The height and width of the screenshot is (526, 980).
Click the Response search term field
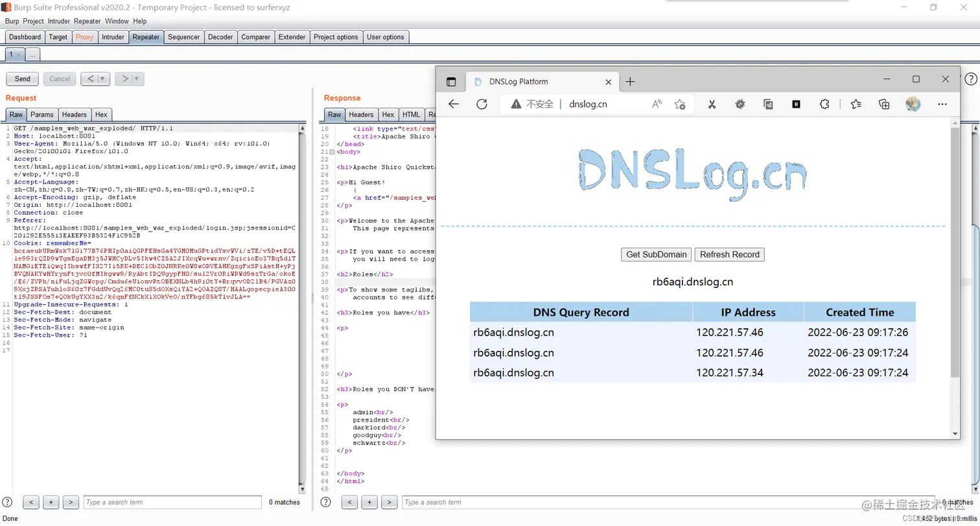(x=668, y=502)
